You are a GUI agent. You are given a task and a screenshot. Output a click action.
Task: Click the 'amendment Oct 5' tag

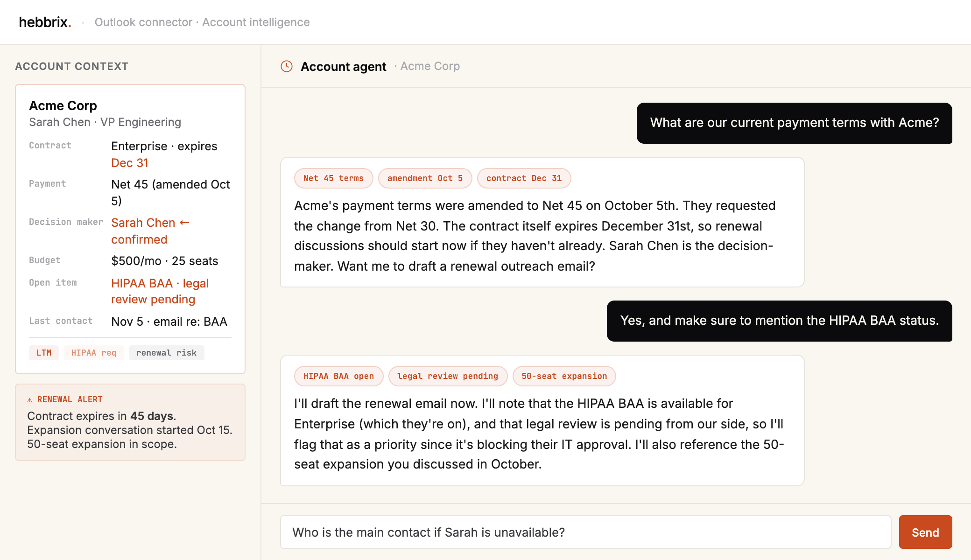(425, 178)
